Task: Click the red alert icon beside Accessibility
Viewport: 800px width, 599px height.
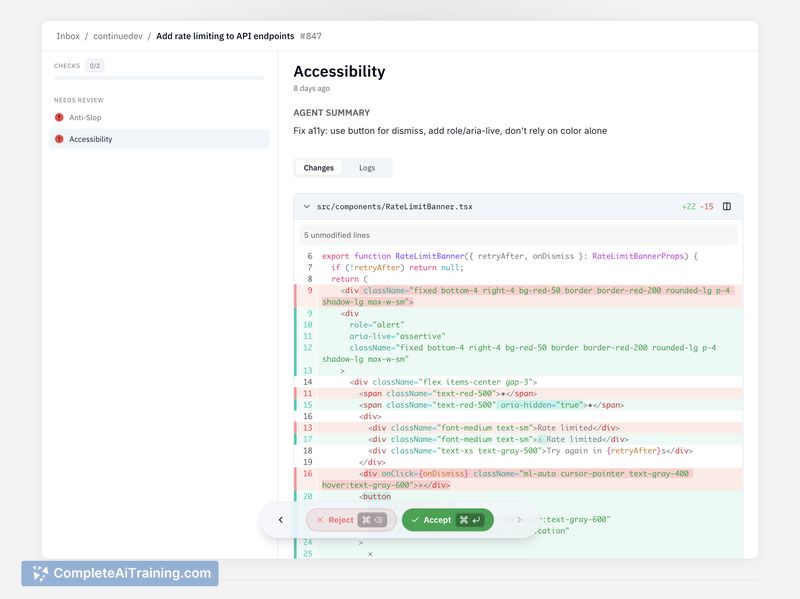Action: click(59, 139)
